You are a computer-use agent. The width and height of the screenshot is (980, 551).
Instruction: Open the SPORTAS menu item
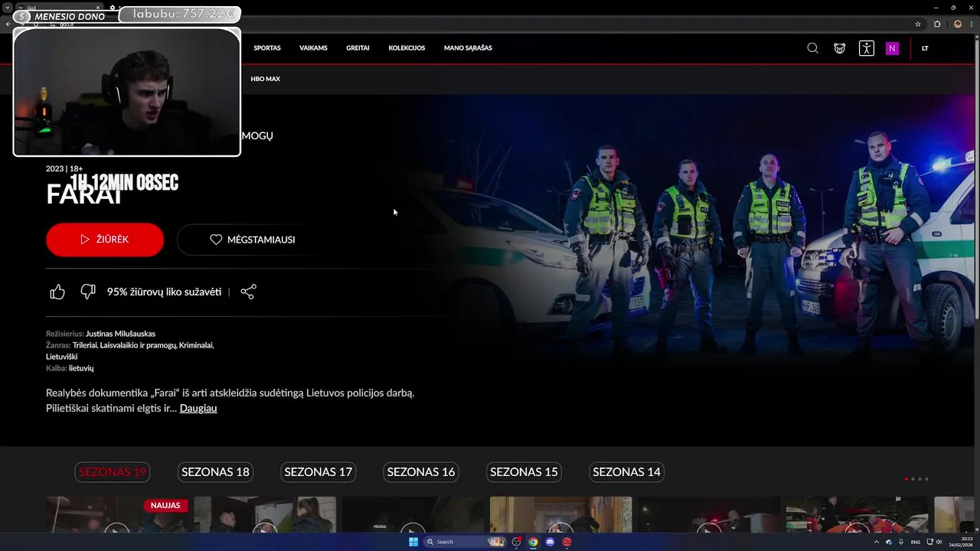point(267,48)
